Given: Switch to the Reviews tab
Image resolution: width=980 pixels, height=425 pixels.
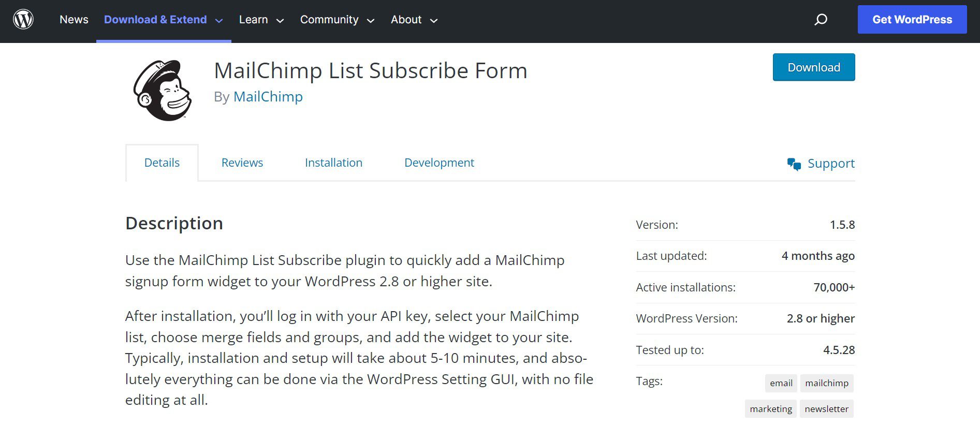Looking at the screenshot, I should coord(242,163).
